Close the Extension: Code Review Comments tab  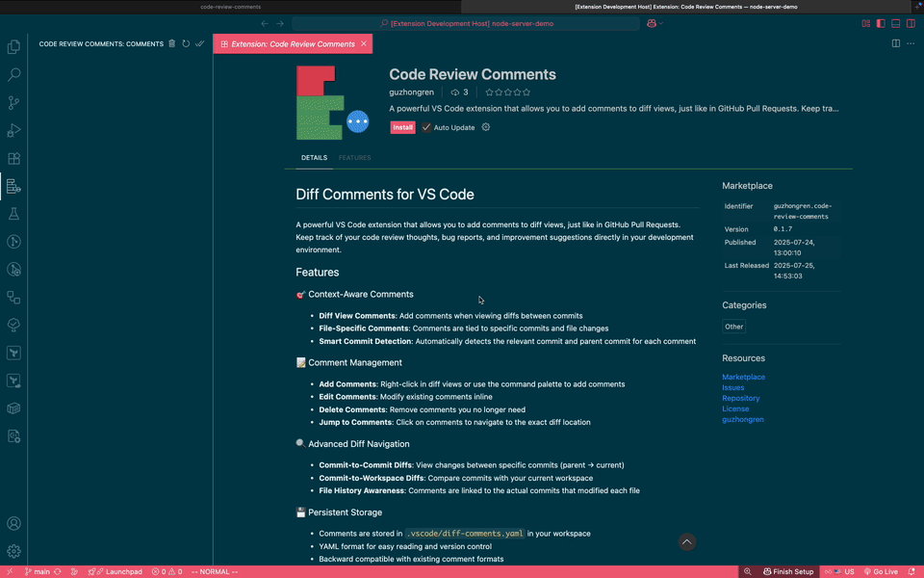pyautogui.click(x=364, y=43)
